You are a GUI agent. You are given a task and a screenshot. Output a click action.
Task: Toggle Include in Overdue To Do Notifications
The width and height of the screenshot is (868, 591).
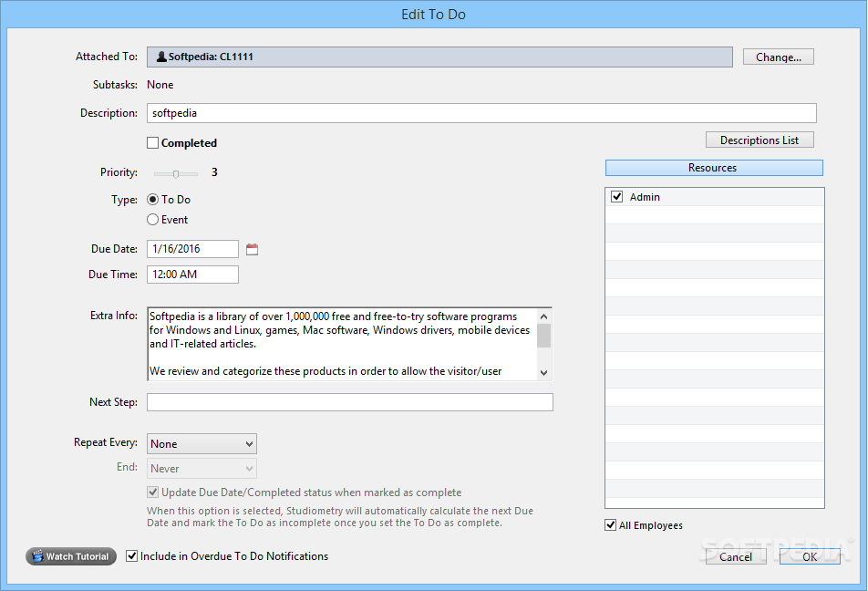click(x=131, y=555)
